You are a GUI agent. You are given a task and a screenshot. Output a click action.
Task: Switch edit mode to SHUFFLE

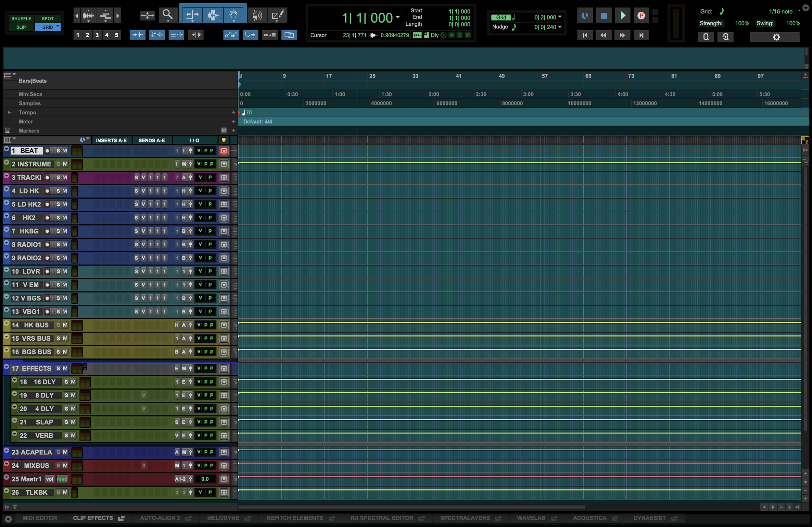coord(21,18)
